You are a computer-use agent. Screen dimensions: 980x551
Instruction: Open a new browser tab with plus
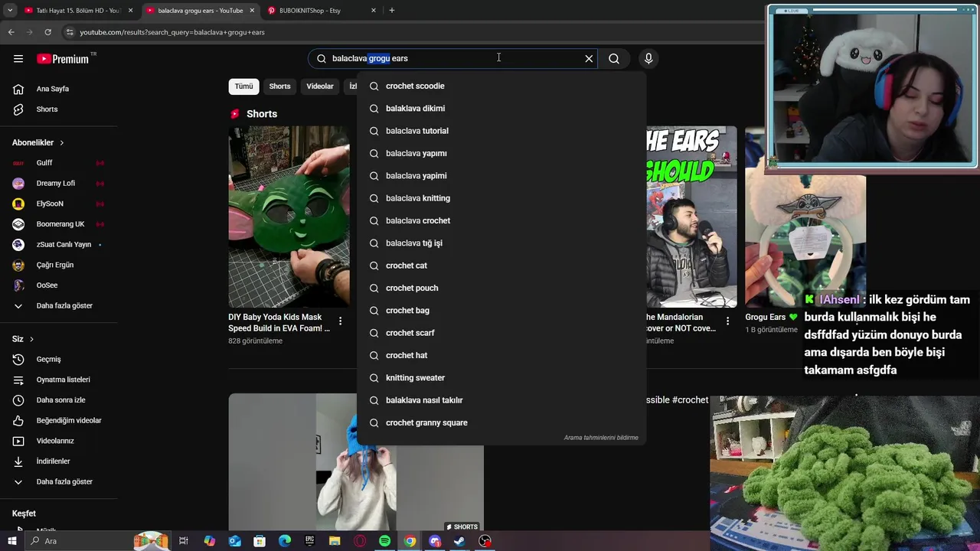point(392,10)
